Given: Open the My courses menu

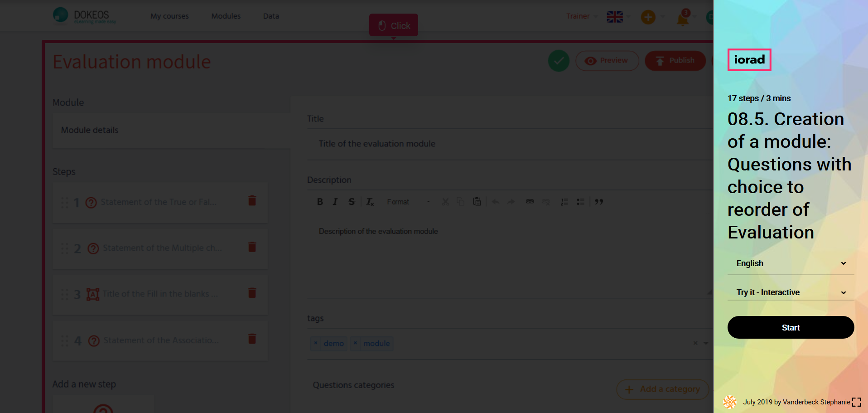Looking at the screenshot, I should (x=169, y=16).
